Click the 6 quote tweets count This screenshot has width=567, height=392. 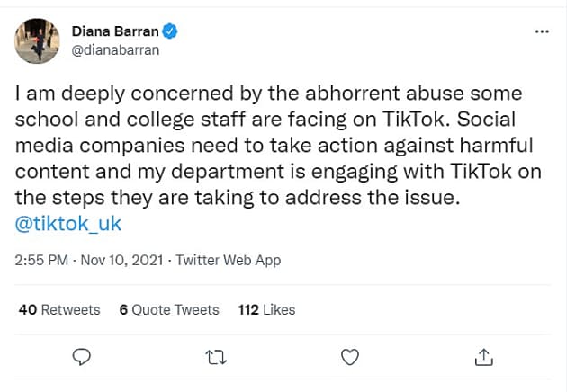[123, 309]
